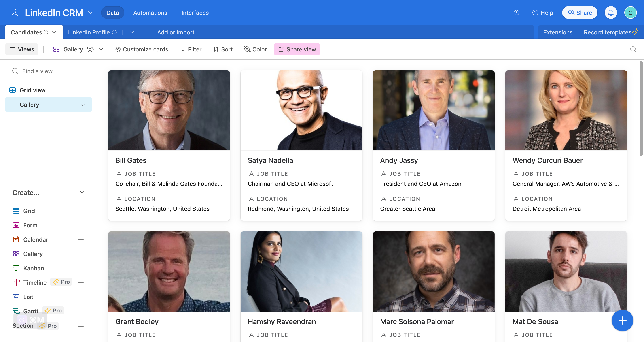Screen dimensions: 644x342
Task: Expand the LinkedIn CRM base name dropdown
Action: [91, 13]
